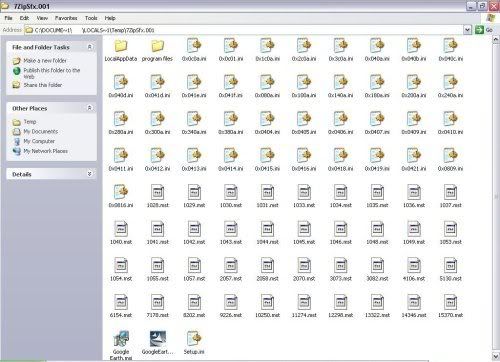Viewport: 500px width, 362px height.
Task: Select the Setup.ini file icon
Action: (194, 339)
